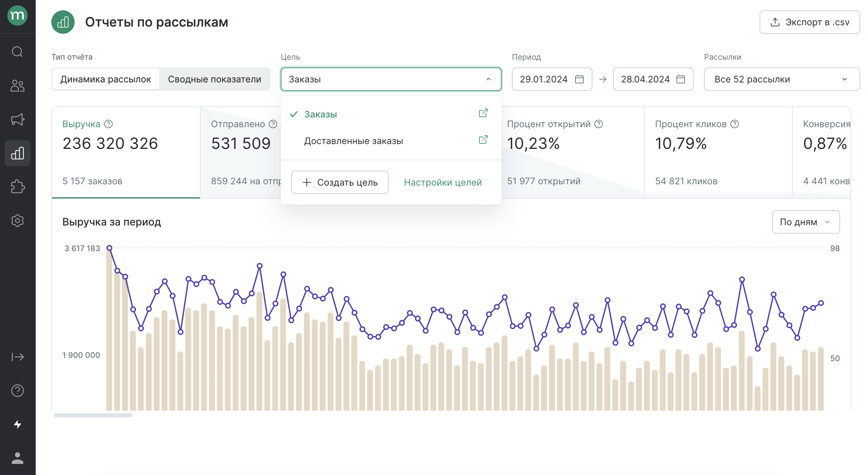Viewport: 868px width, 475px height.
Task: Open the user profile icon
Action: (18, 458)
